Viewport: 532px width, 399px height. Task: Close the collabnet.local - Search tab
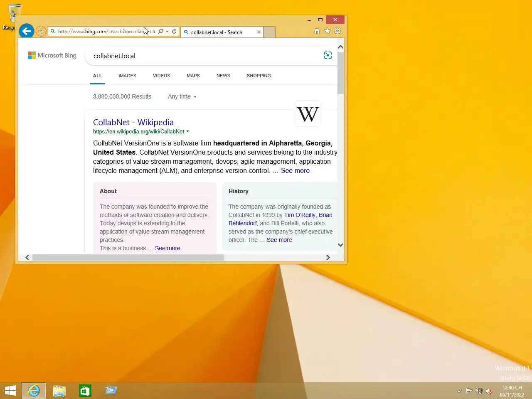[x=259, y=32]
